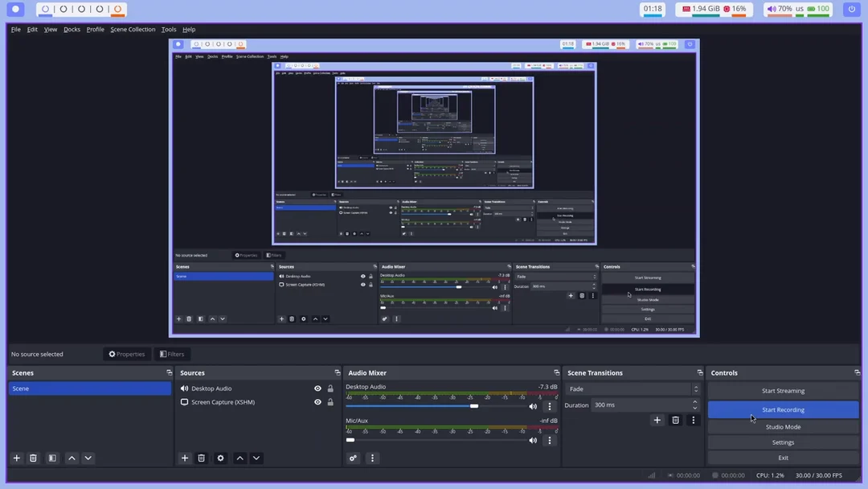Mute the Mic/Aux channel speaker icon

533,440
